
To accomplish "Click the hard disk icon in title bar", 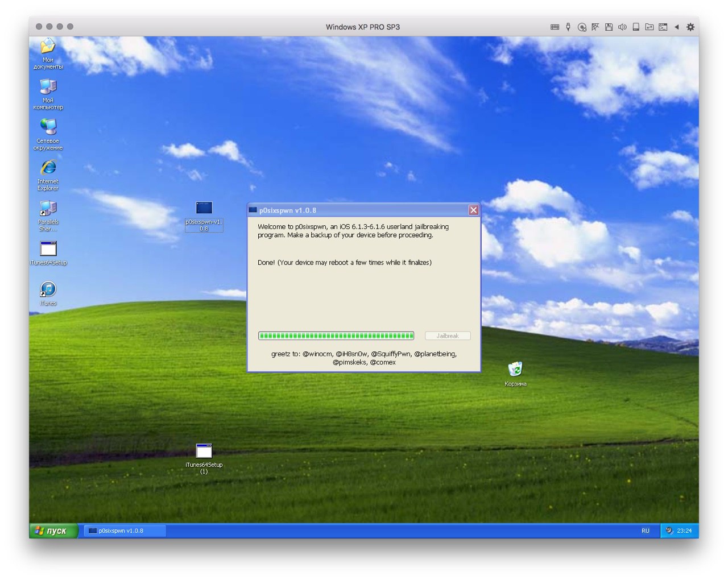I will pyautogui.click(x=636, y=27).
